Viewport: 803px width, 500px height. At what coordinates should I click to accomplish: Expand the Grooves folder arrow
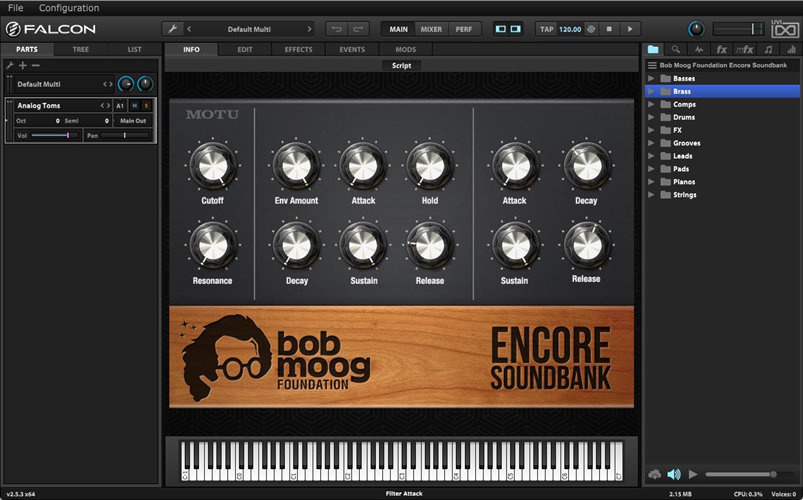pyautogui.click(x=651, y=143)
